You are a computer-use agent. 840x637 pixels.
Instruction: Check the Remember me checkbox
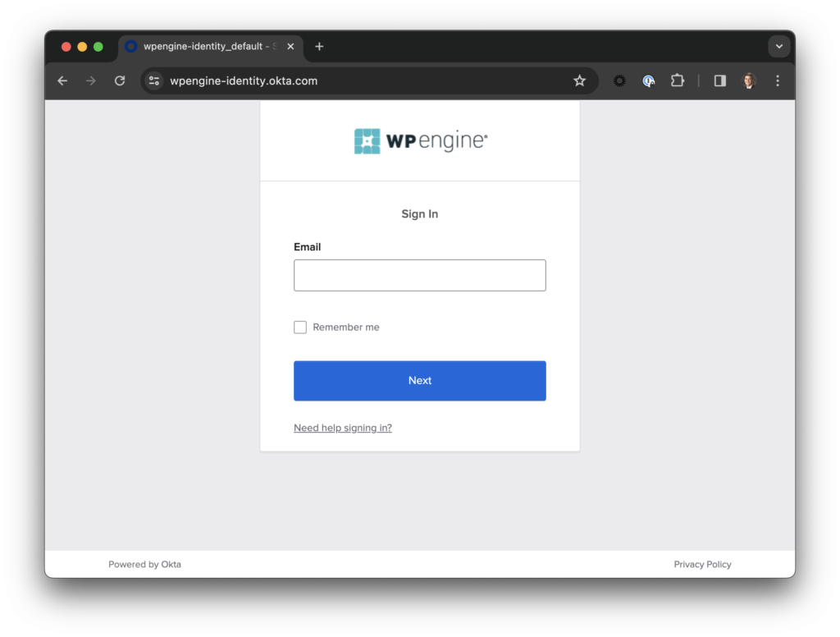point(300,327)
